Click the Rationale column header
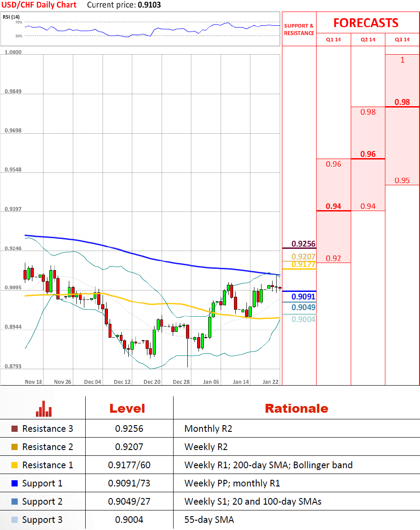 (296, 408)
